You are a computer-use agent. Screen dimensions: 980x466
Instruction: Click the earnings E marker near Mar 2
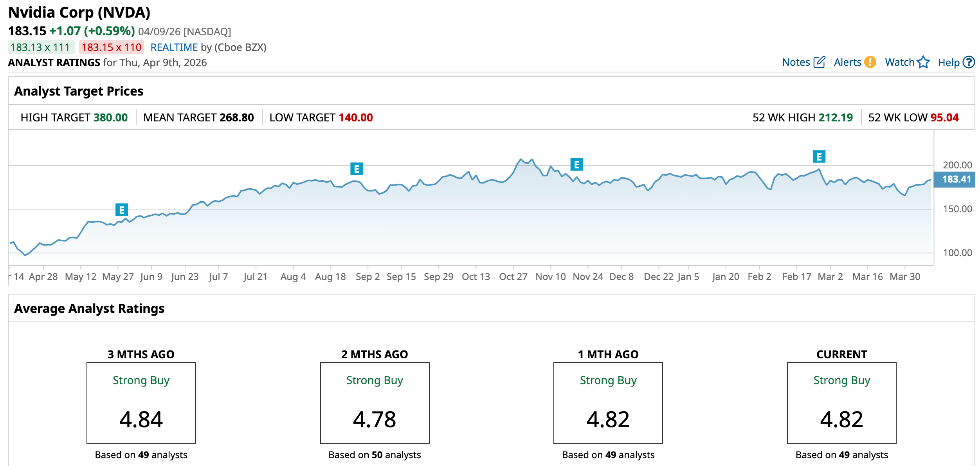[819, 157]
